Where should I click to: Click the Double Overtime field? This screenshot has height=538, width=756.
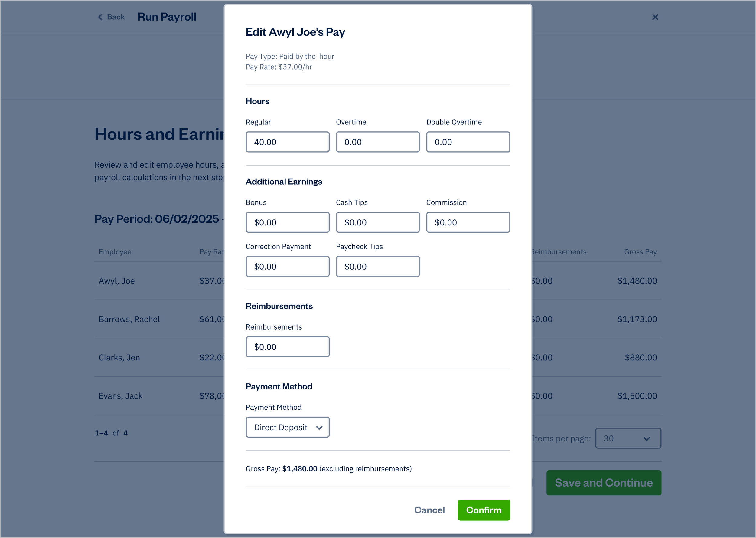468,142
